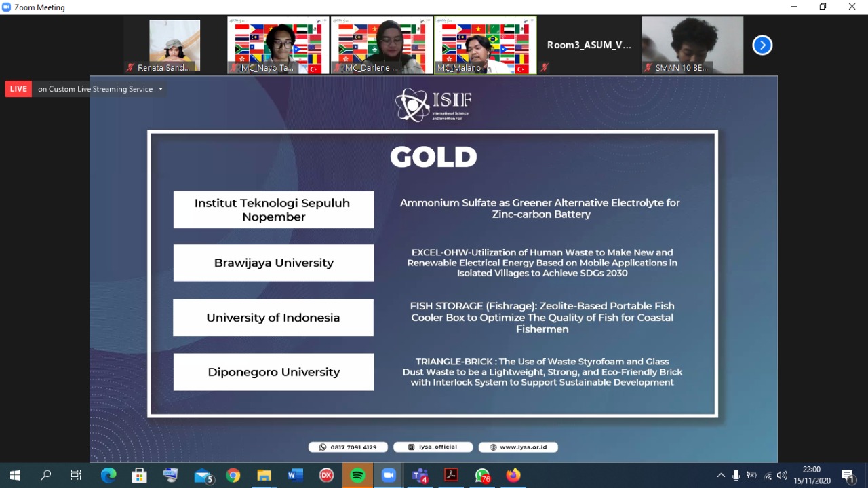Show hidden system tray icons
The height and width of the screenshot is (488, 868).
click(720, 475)
